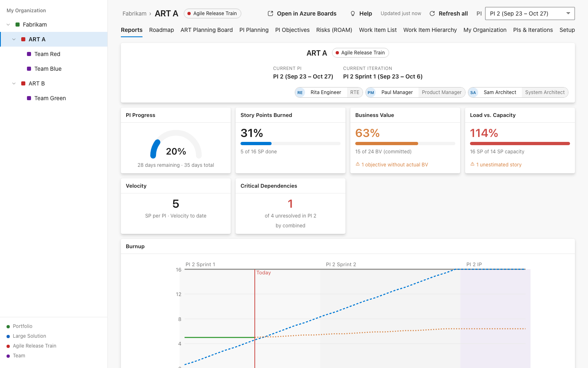
Task: Select the Risks (ROAM) tab
Action: click(x=334, y=30)
